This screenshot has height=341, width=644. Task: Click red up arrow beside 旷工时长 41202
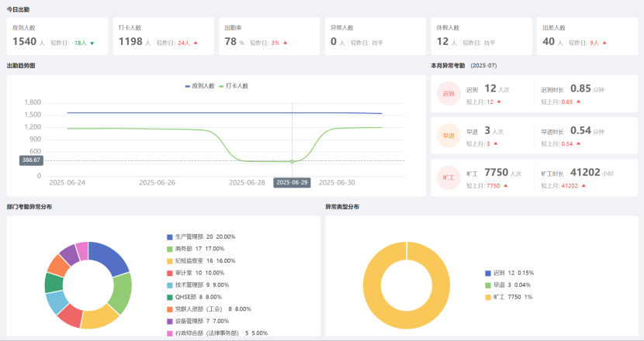[x=584, y=186]
